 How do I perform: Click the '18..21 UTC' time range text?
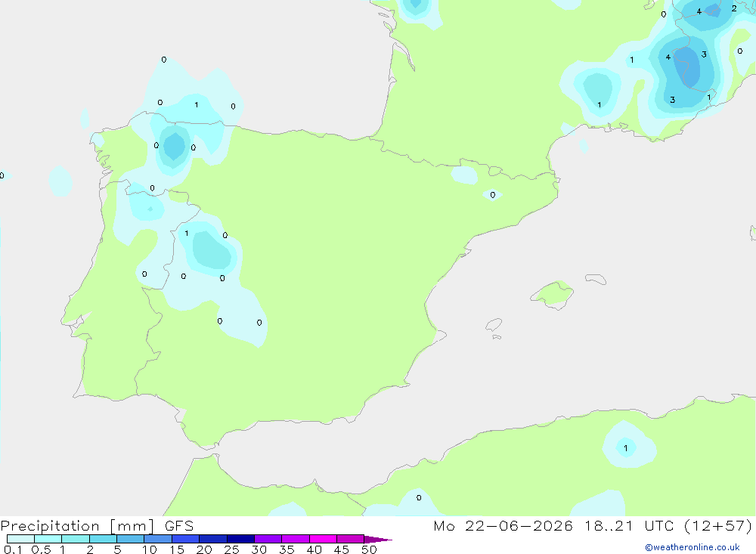click(x=629, y=525)
